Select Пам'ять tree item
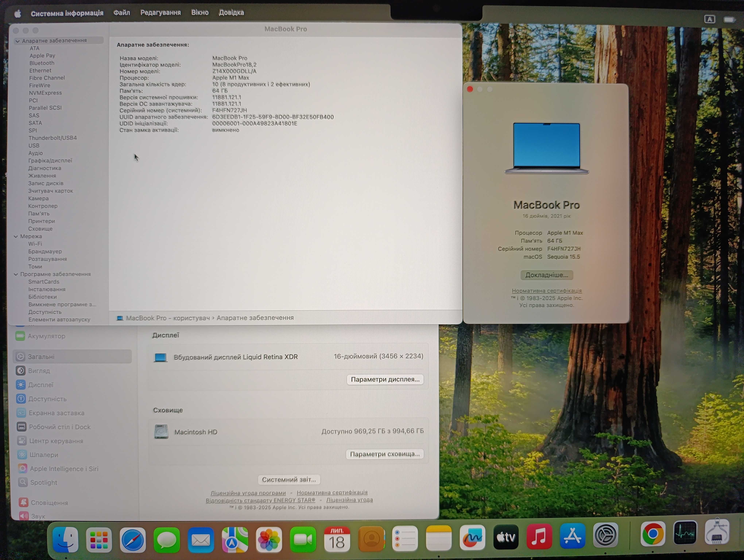 tap(39, 214)
